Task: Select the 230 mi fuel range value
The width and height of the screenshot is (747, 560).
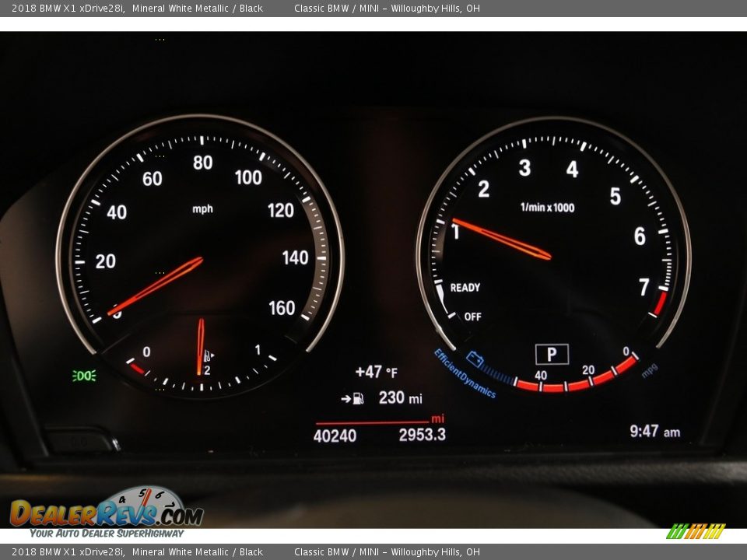Action: (x=400, y=397)
